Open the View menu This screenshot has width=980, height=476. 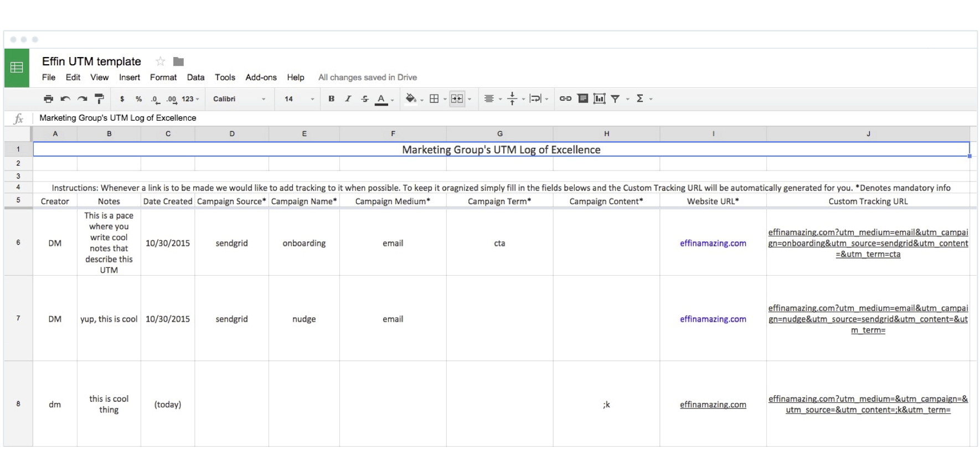click(x=100, y=77)
